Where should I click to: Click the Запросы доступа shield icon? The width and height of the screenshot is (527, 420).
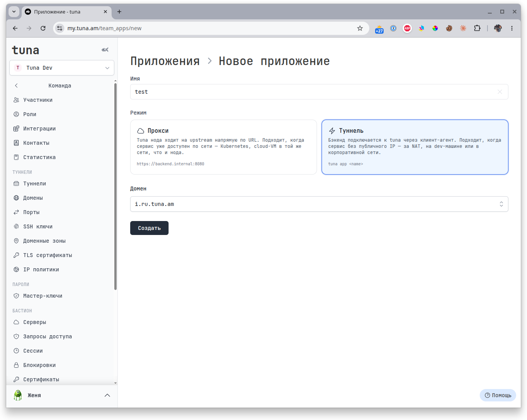coord(16,336)
